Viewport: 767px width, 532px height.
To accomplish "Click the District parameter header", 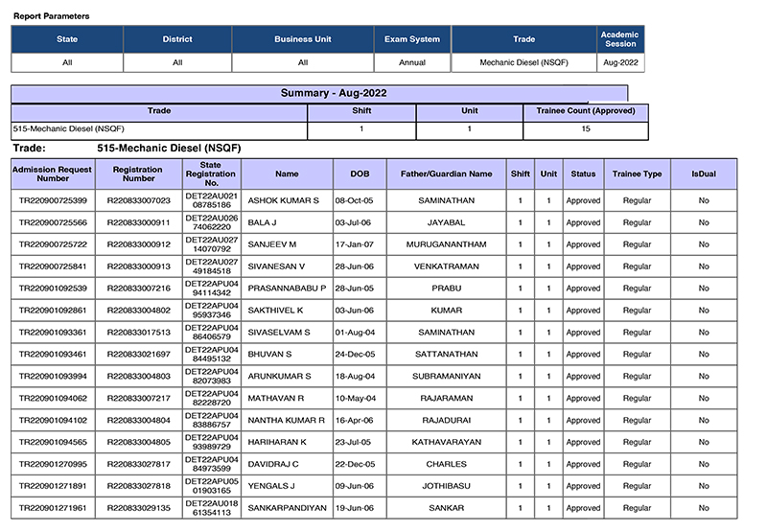I will point(177,39).
